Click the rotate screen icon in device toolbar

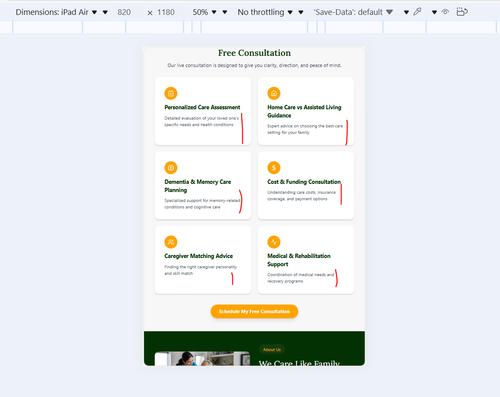pos(462,12)
